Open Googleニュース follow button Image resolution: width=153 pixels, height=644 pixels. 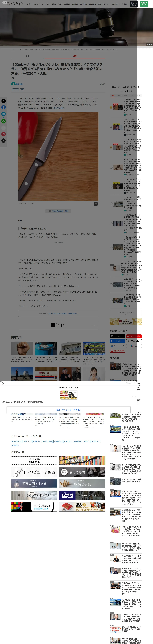click(117, 346)
